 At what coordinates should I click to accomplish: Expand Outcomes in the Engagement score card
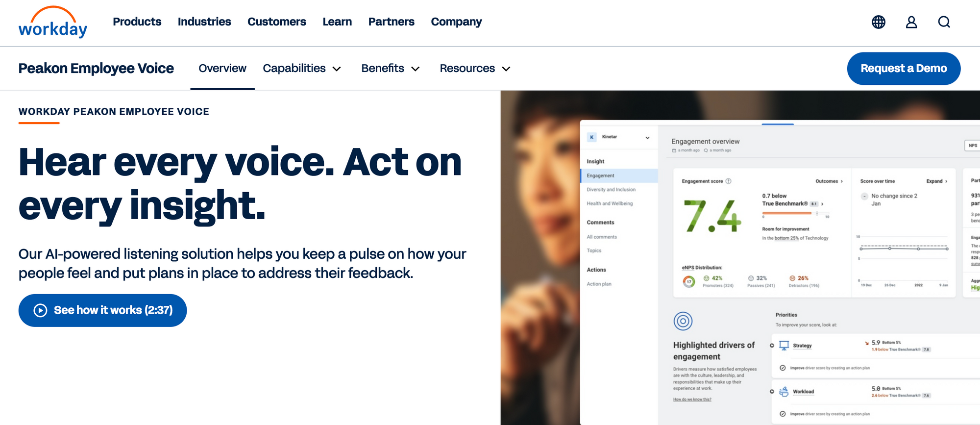coord(829,181)
